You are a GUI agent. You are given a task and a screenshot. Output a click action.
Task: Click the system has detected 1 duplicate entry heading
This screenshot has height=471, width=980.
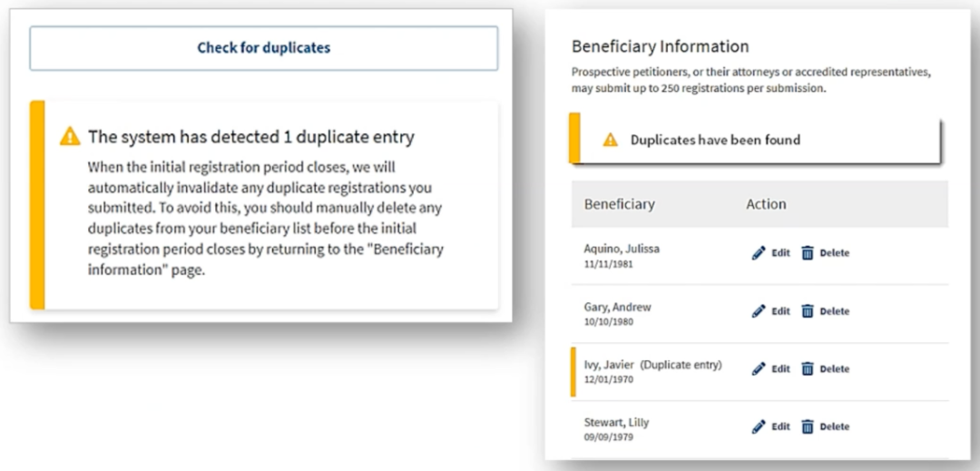[250, 137]
